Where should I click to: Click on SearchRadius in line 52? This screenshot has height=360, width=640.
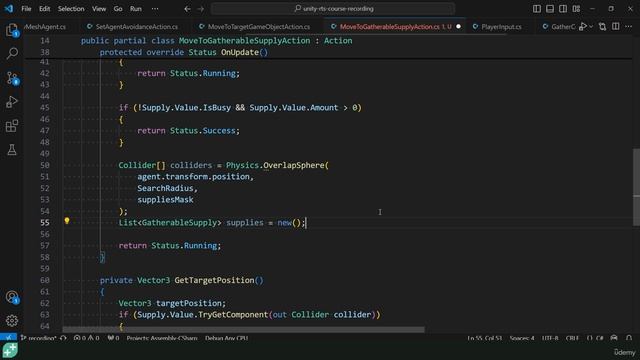pos(165,188)
